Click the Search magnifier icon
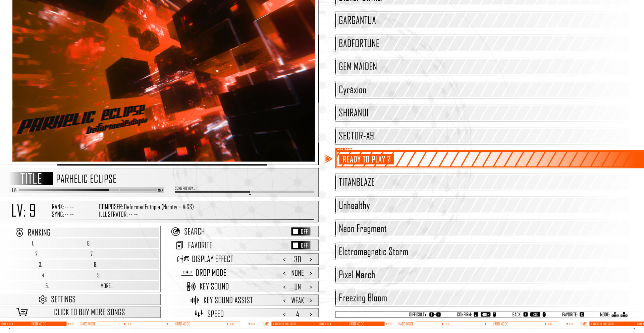 pos(175,231)
